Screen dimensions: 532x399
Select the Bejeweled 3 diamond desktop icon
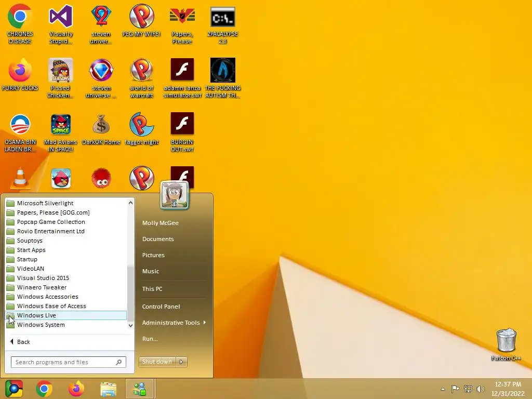click(x=101, y=78)
